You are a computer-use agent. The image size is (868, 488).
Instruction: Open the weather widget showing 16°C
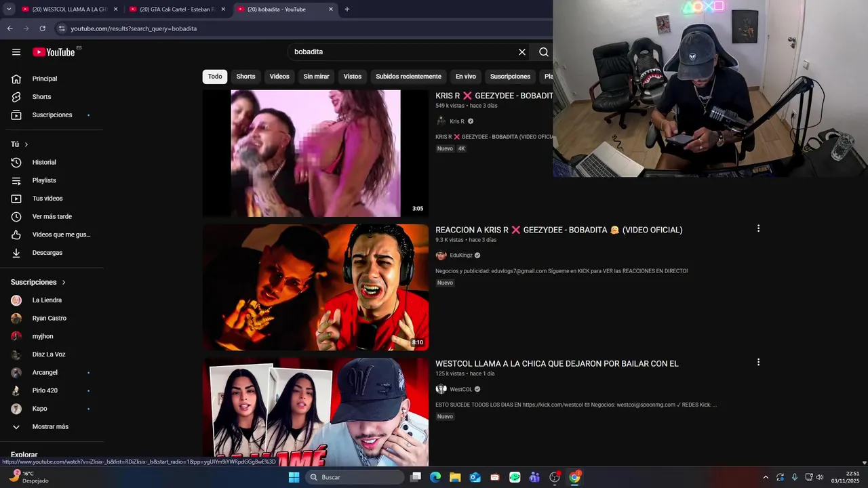tap(29, 477)
